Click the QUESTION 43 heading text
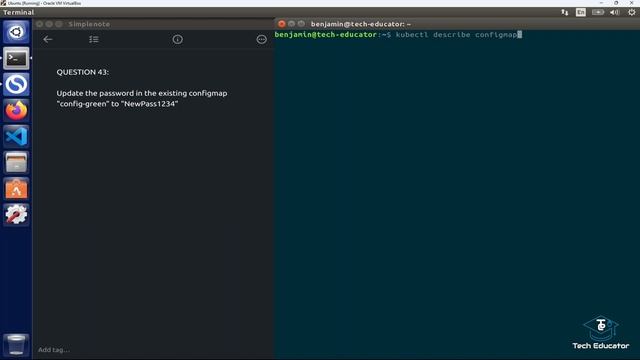Screen dimensions: 640x360 pos(83,72)
